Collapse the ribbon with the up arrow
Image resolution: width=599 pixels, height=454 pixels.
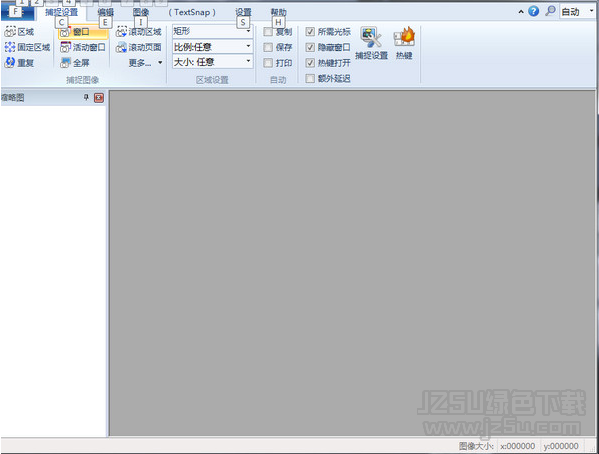[521, 12]
